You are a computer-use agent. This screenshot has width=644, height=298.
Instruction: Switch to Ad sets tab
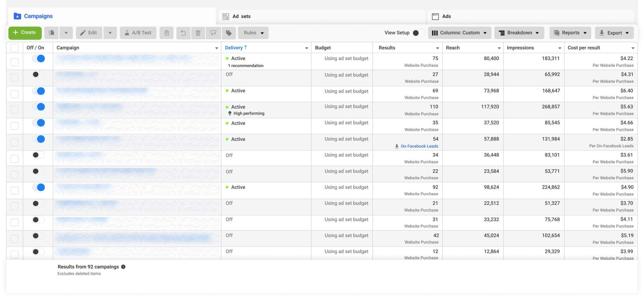click(x=322, y=17)
